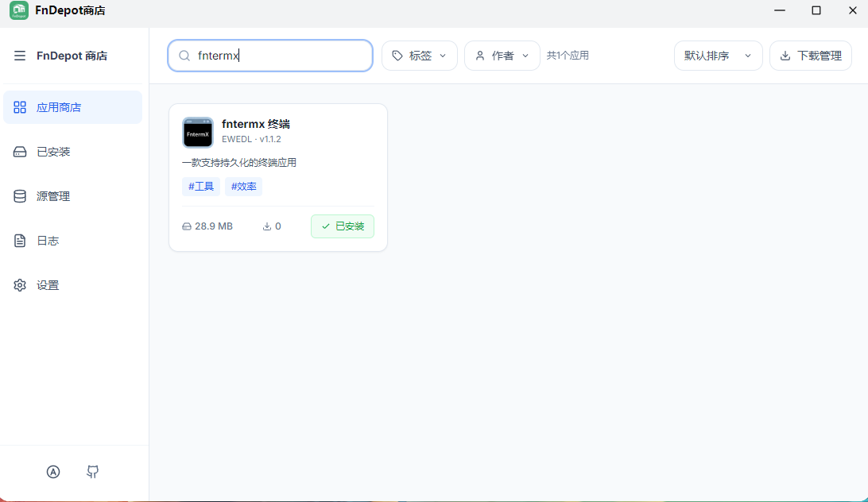Filter by #效率 tag
The height and width of the screenshot is (502, 868).
point(243,187)
